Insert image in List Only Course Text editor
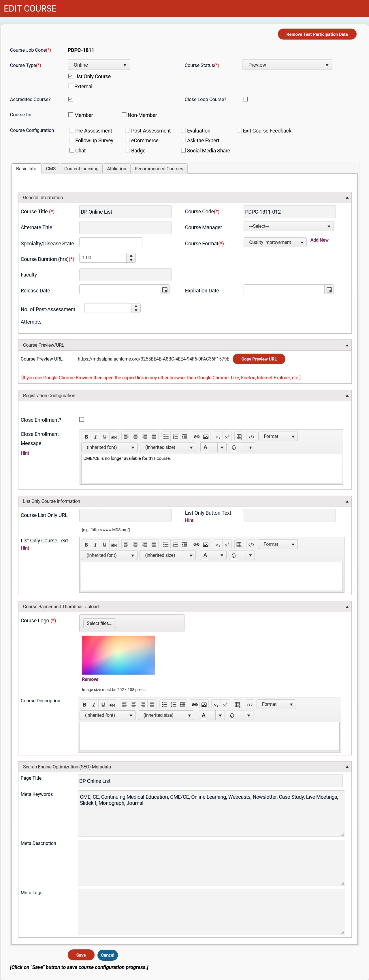The width and height of the screenshot is (369, 980). (x=206, y=545)
